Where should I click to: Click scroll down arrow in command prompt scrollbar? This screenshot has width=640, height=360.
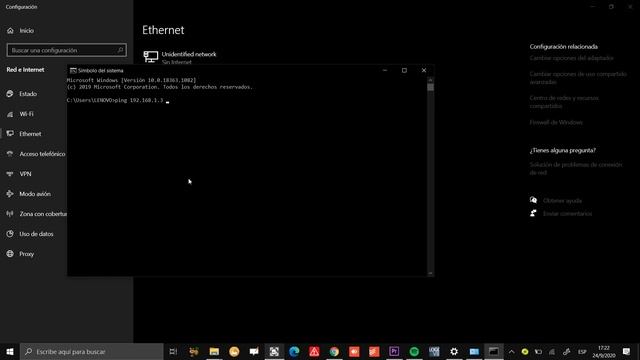click(x=431, y=273)
